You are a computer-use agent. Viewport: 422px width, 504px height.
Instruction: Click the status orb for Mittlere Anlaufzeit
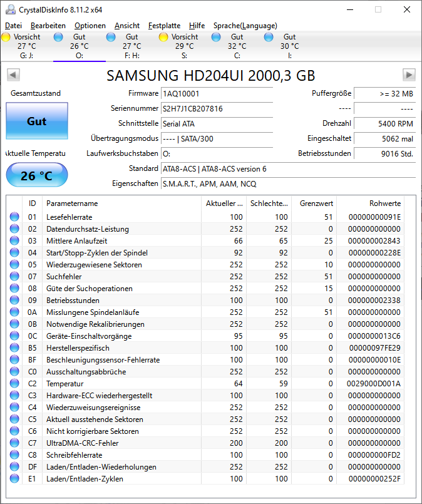[x=14, y=241]
